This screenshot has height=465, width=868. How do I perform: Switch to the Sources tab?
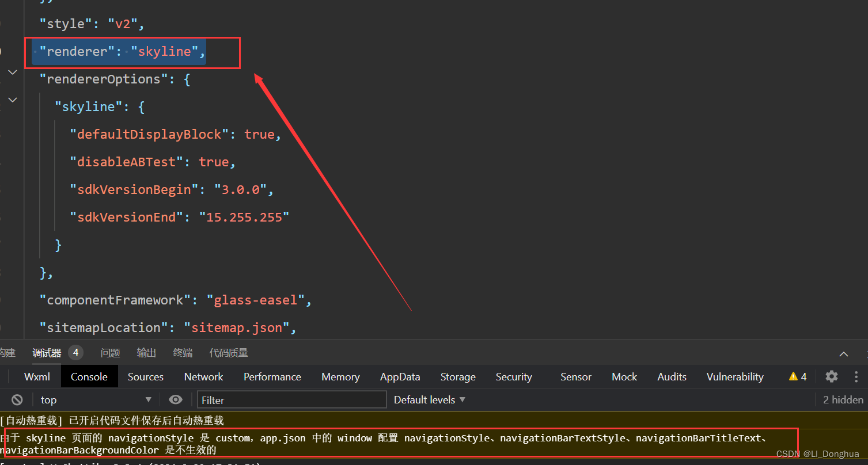(145, 376)
